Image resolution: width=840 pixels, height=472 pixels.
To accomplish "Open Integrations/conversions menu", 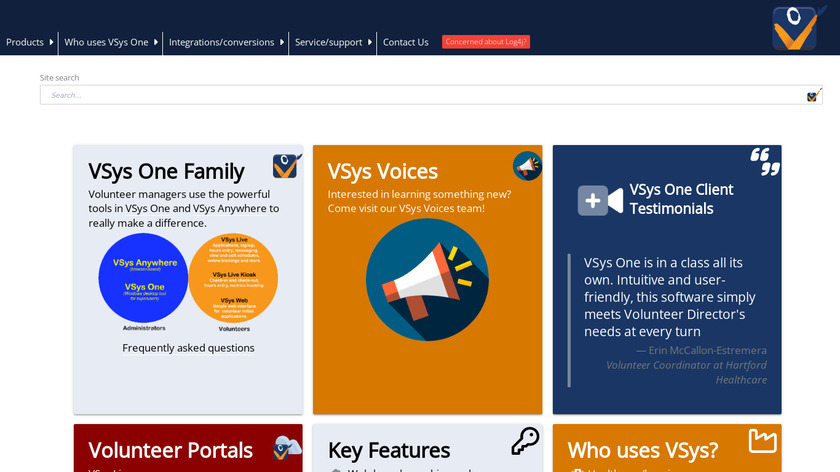I will tap(221, 42).
